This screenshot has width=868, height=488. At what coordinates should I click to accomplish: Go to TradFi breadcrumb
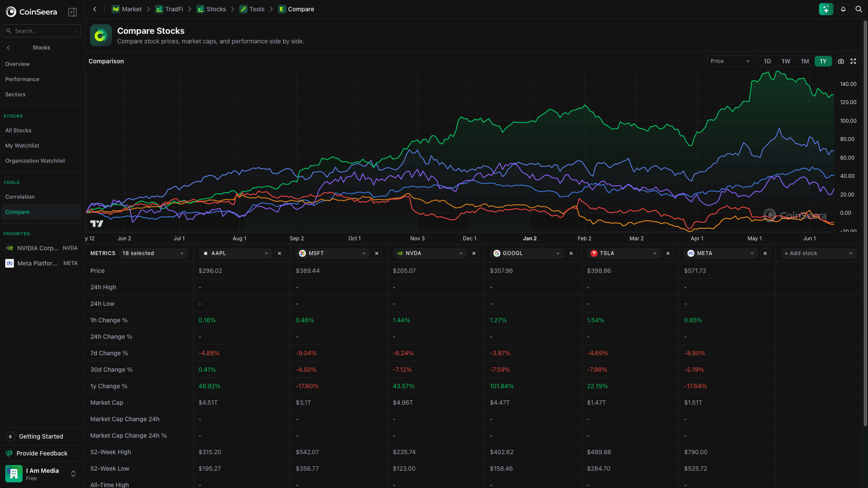tap(169, 9)
